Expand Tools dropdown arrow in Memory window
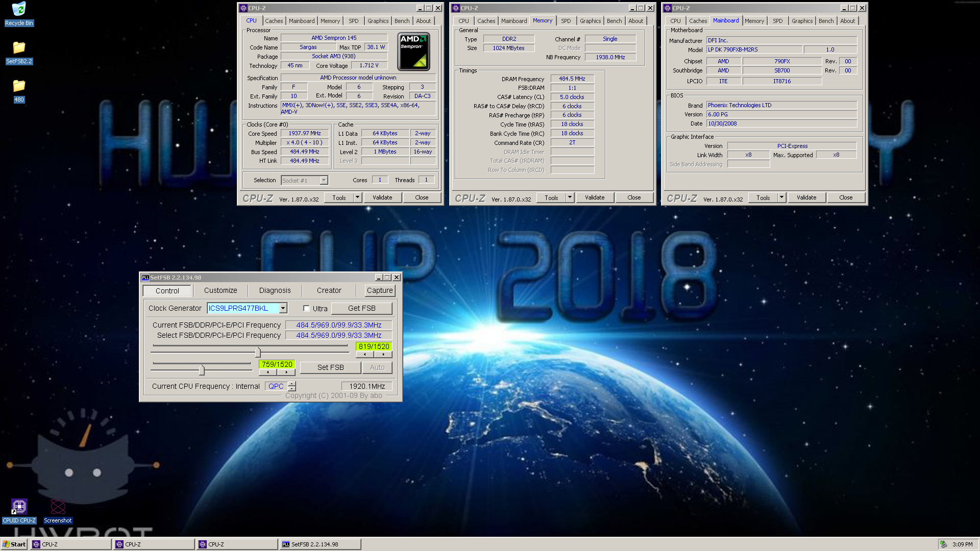The width and height of the screenshot is (980, 551). coord(570,197)
